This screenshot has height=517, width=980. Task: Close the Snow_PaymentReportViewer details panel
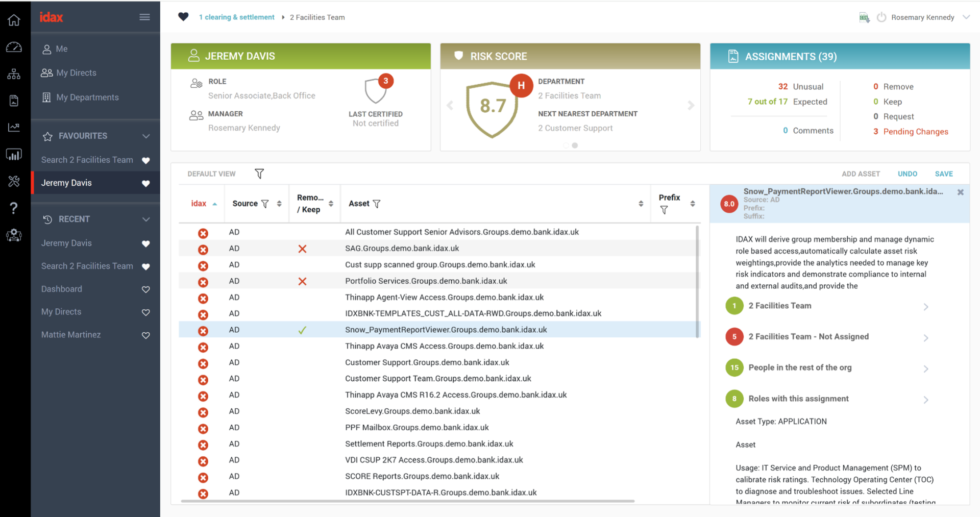[x=960, y=192]
